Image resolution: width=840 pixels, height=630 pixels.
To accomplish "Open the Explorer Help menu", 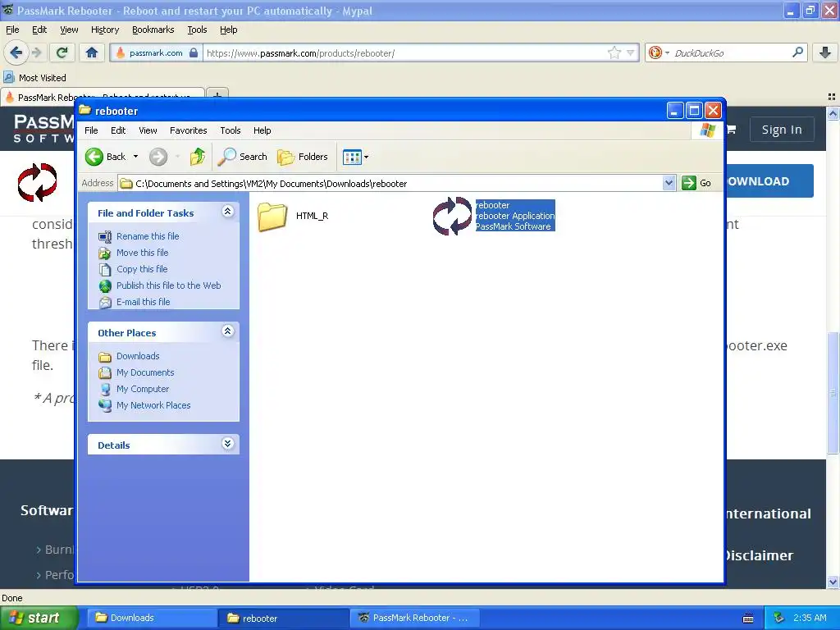I will [x=262, y=130].
